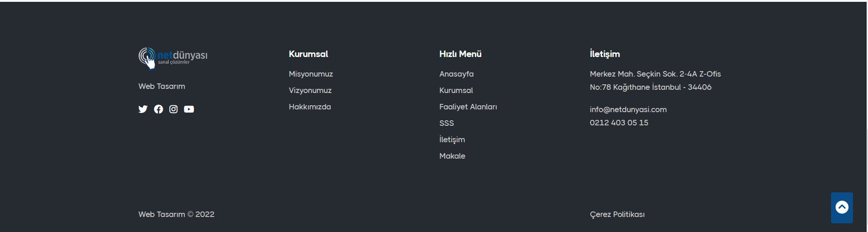The image size is (868, 232).
Task: Open the Twitter social icon
Action: pos(143,109)
